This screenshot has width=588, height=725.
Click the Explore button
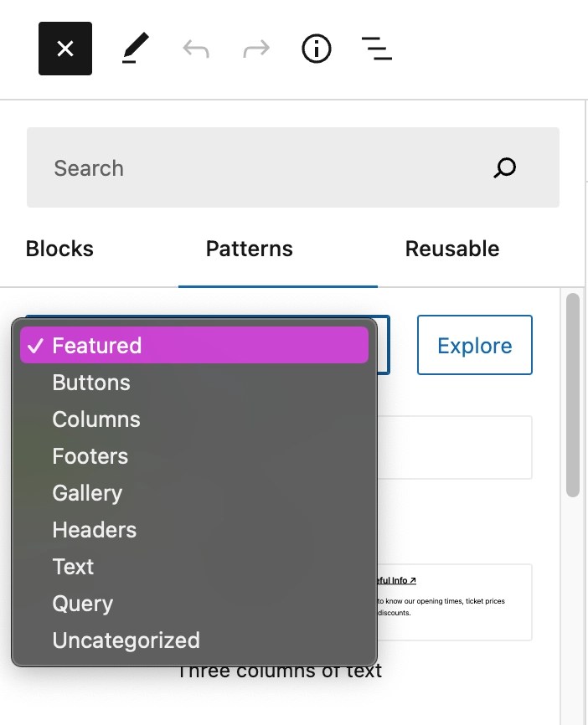point(475,345)
